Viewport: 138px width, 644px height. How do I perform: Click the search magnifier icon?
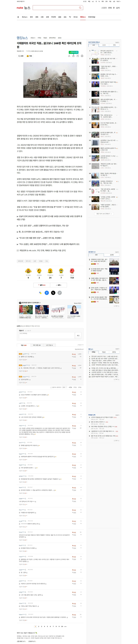click(x=80, y=8)
